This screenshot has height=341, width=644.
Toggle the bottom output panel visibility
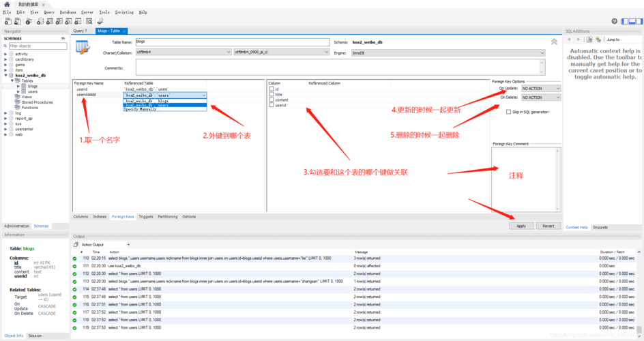[632, 21]
